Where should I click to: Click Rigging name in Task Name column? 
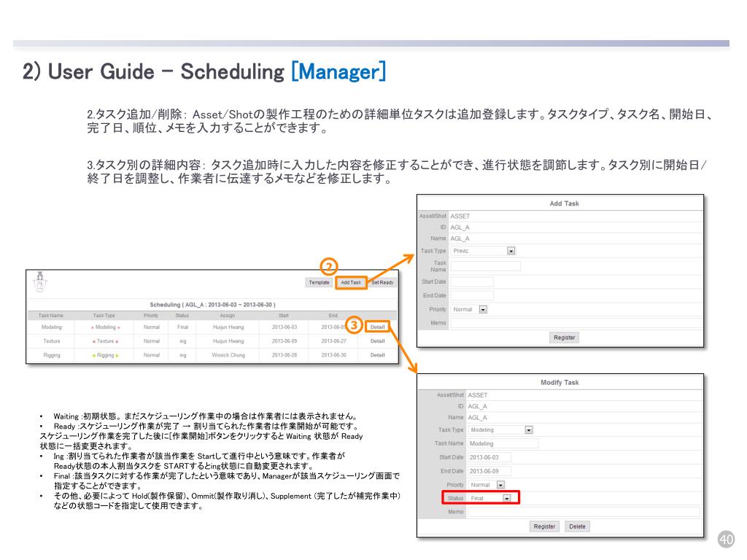point(52,355)
